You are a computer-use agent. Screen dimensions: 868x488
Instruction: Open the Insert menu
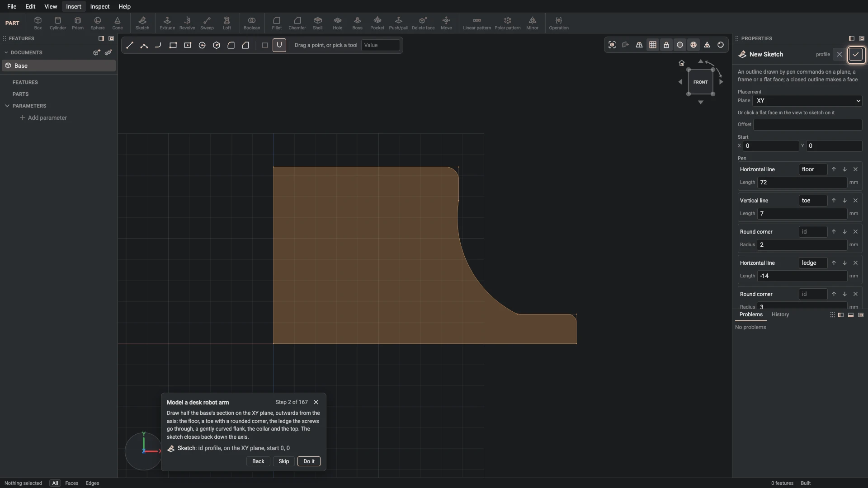74,6
